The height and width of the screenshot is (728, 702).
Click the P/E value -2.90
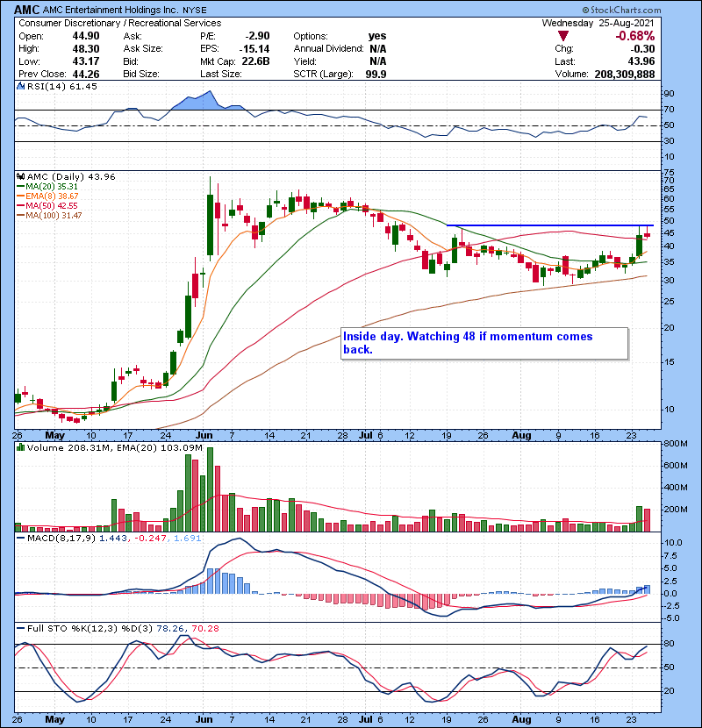(x=257, y=36)
